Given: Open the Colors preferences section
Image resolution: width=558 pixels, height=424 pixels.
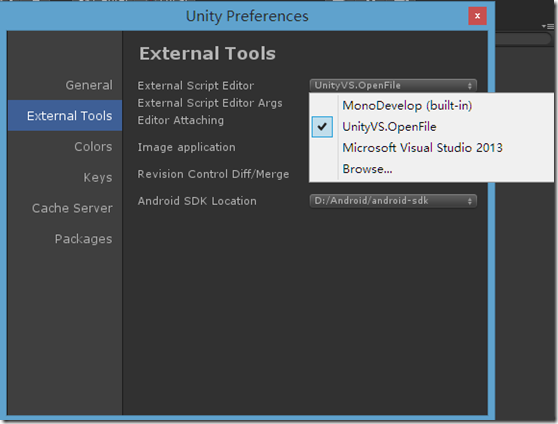Looking at the screenshot, I should tap(93, 147).
